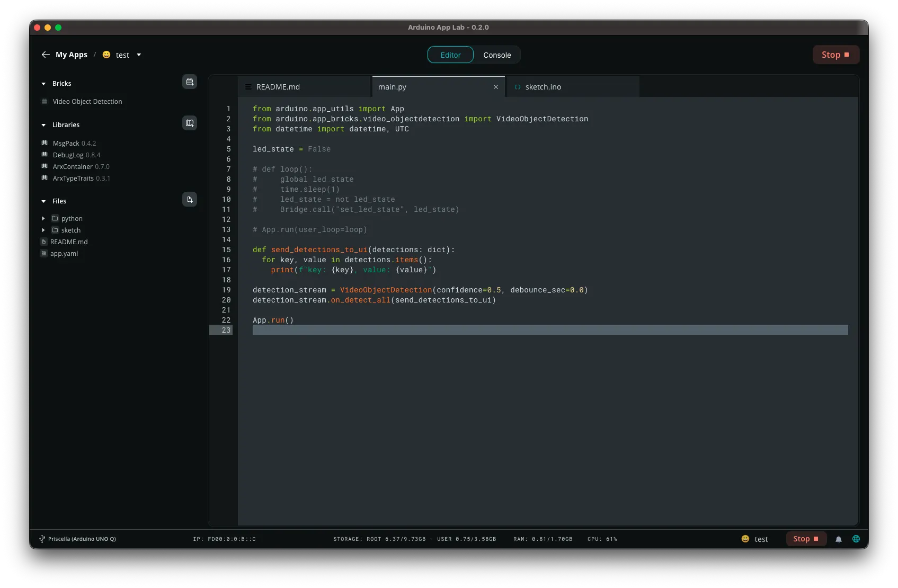Open app.yaml in the file tree

click(64, 253)
